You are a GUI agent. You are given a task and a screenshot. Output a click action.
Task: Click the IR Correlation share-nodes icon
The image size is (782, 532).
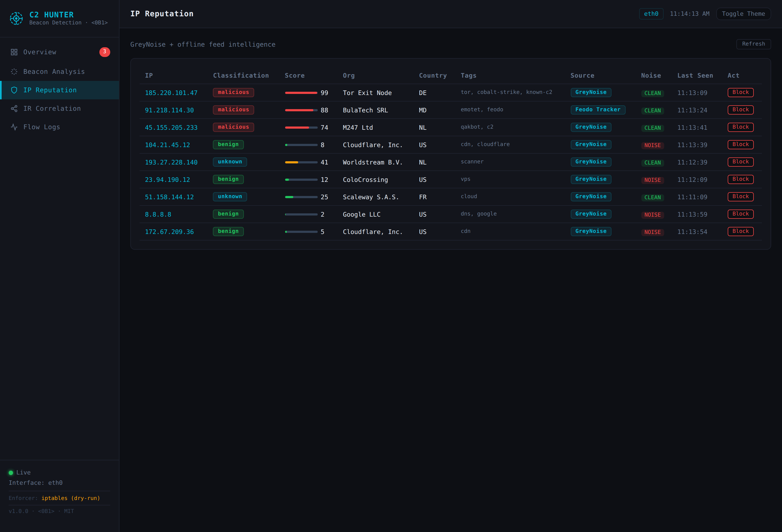[x=14, y=109]
